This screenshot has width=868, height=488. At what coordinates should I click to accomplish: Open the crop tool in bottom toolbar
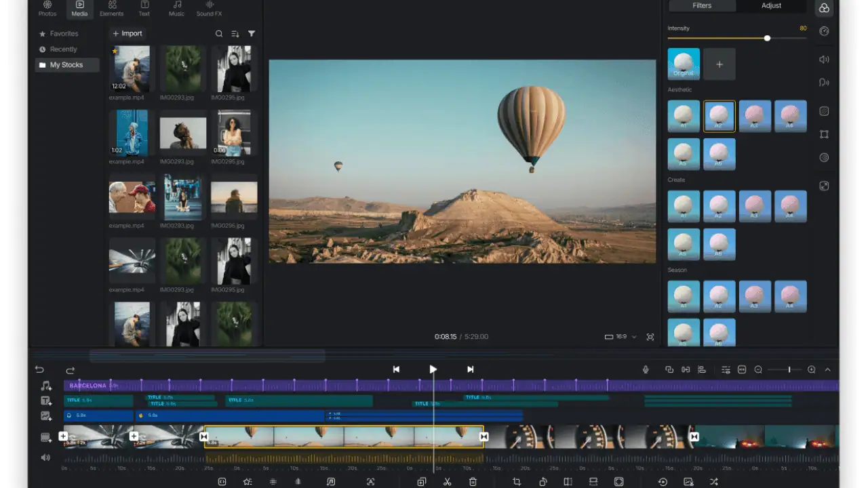517,482
